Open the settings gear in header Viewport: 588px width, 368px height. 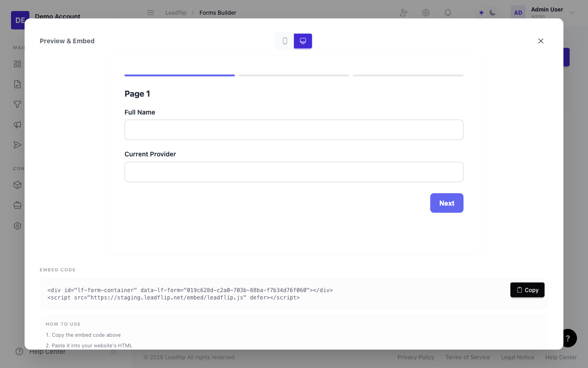coord(426,13)
